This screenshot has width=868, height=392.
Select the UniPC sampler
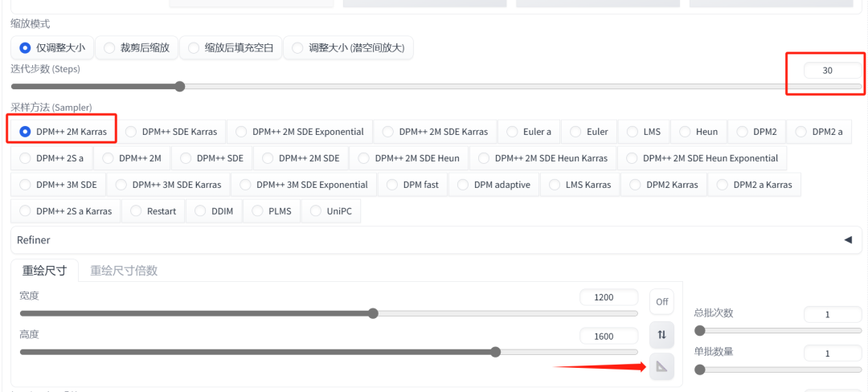330,211
